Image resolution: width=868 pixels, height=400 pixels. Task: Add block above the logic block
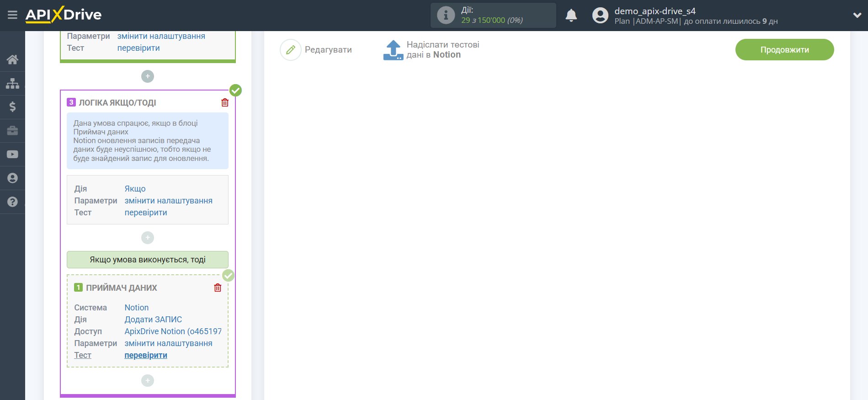148,76
